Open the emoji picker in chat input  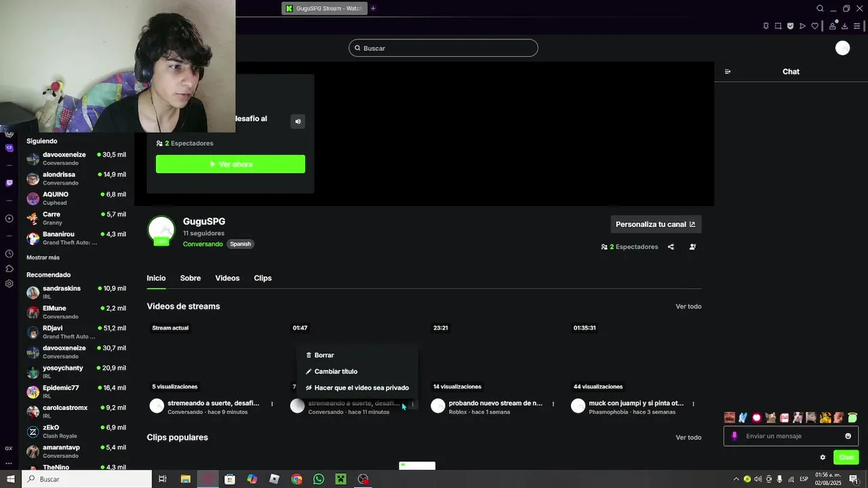coord(848,436)
